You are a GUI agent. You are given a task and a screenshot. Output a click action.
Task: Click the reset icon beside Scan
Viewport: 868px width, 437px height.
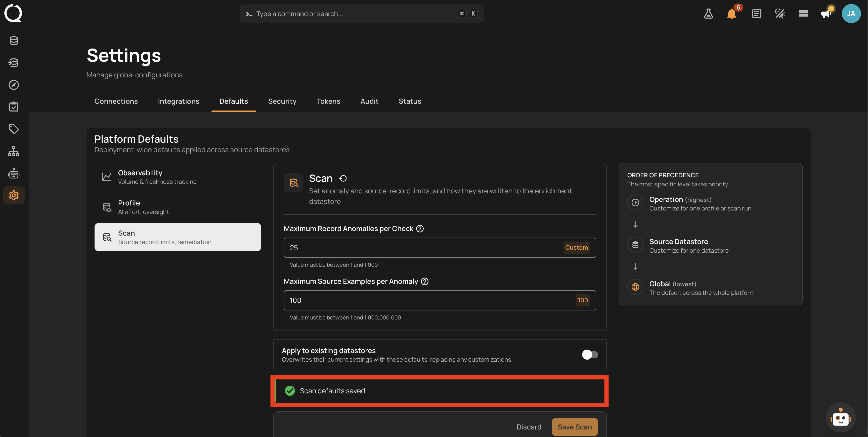[343, 178]
